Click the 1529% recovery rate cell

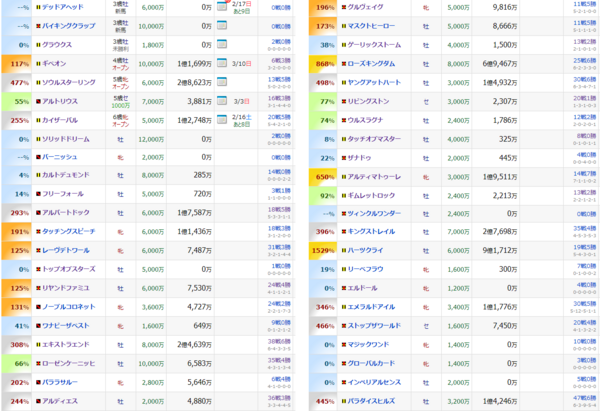pyautogui.click(x=324, y=251)
